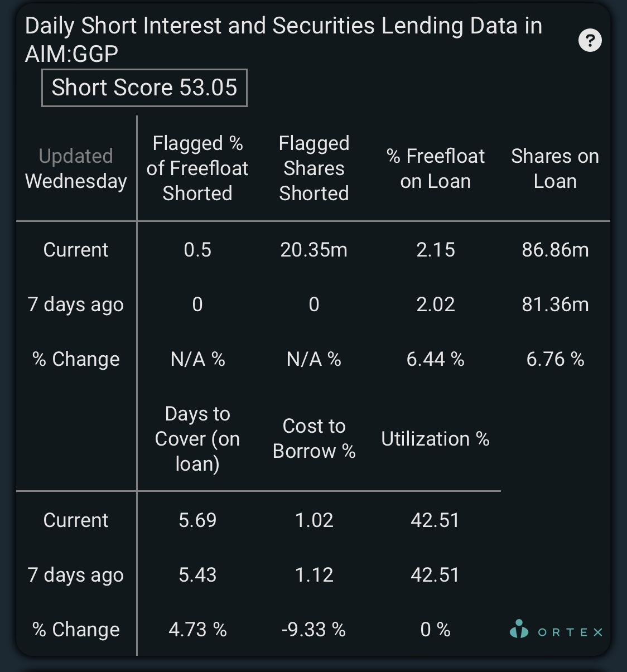This screenshot has height=672, width=627.
Task: Click the Updated Wednesday label
Action: pyautogui.click(x=76, y=168)
